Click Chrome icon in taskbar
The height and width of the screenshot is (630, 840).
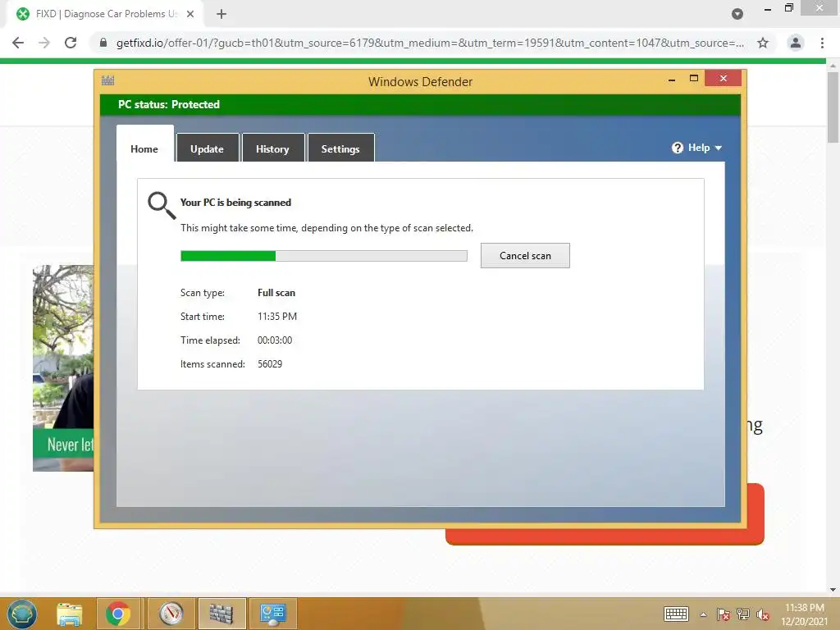118,614
